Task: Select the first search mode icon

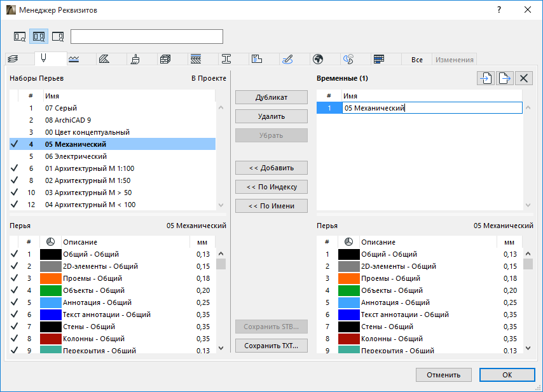Action: click(20, 36)
